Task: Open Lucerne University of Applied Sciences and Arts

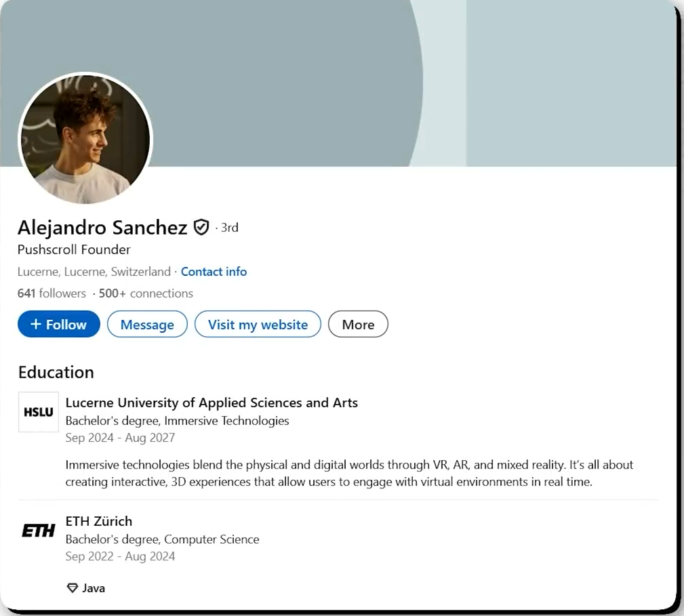Action: [x=212, y=403]
